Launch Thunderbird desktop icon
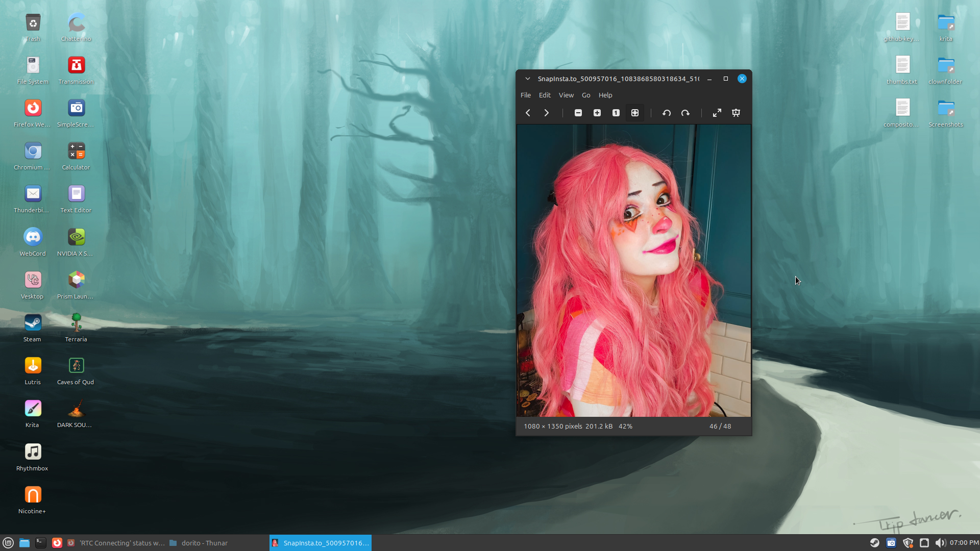 (33, 199)
